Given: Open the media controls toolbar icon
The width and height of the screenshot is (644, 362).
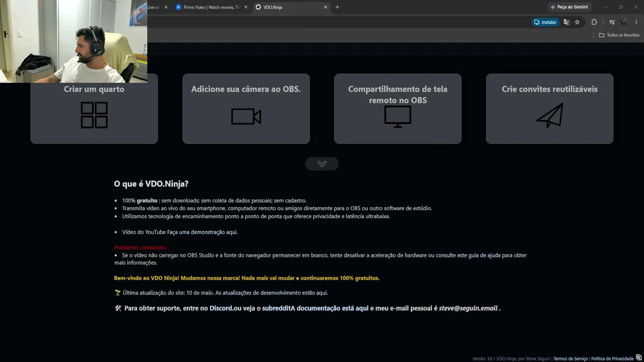Looking at the screenshot, I should [x=612, y=22].
